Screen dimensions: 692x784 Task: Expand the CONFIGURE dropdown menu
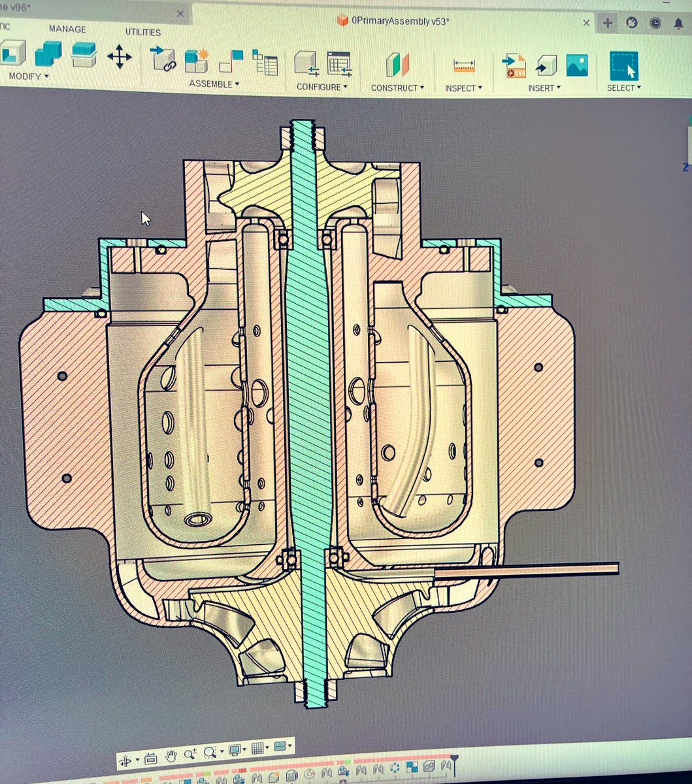pos(322,86)
